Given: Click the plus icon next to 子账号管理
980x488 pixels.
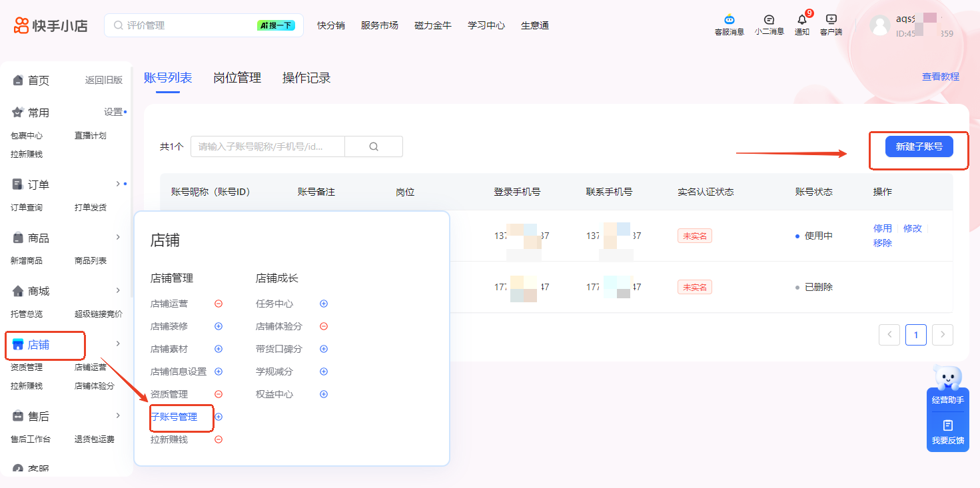Looking at the screenshot, I should (x=219, y=417).
